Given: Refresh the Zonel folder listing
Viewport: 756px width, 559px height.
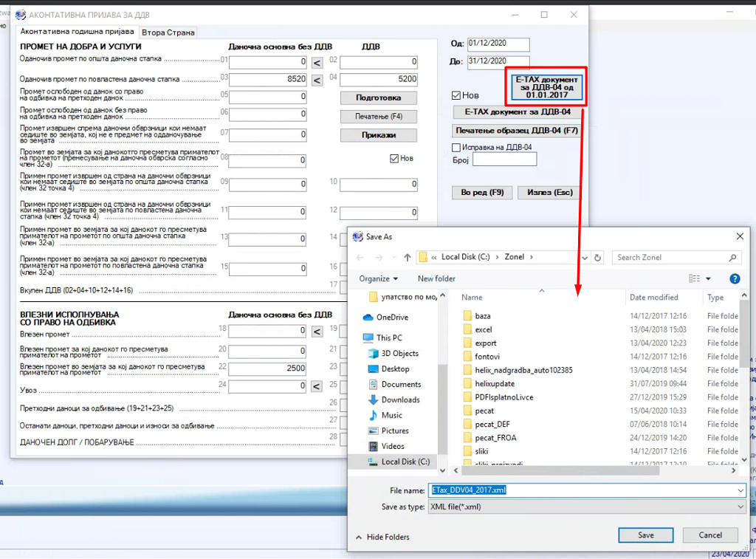Looking at the screenshot, I should (598, 258).
